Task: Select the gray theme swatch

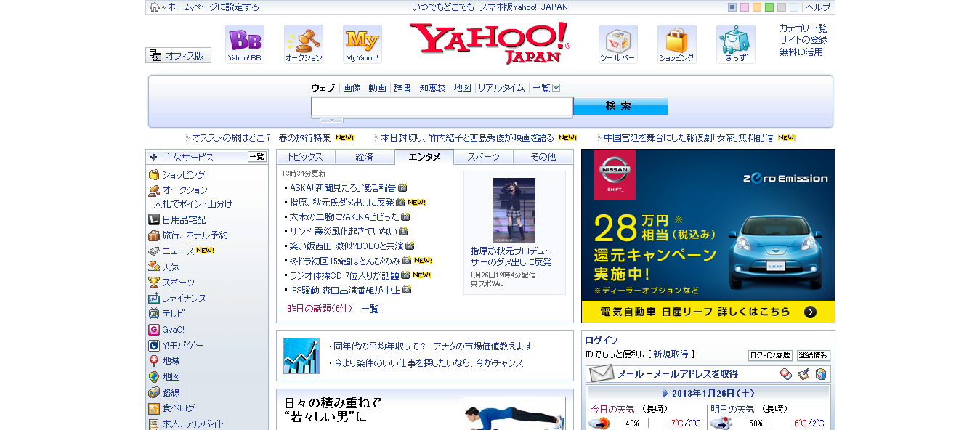Action: click(x=782, y=7)
